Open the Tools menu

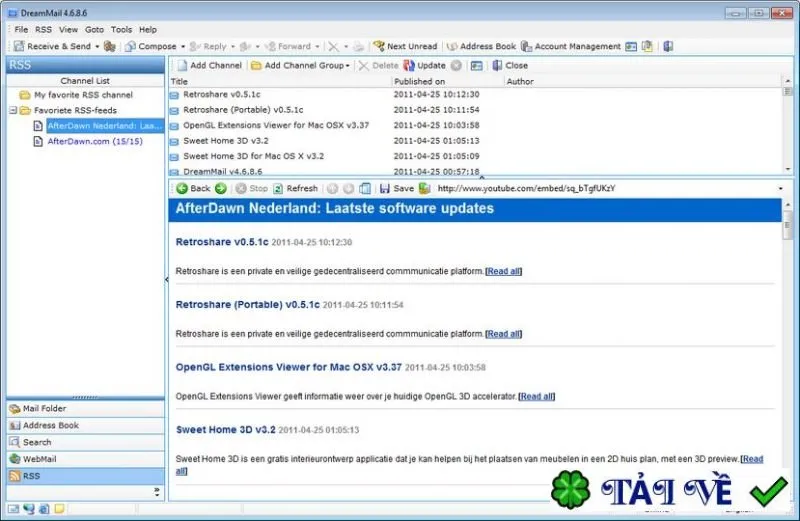121,30
